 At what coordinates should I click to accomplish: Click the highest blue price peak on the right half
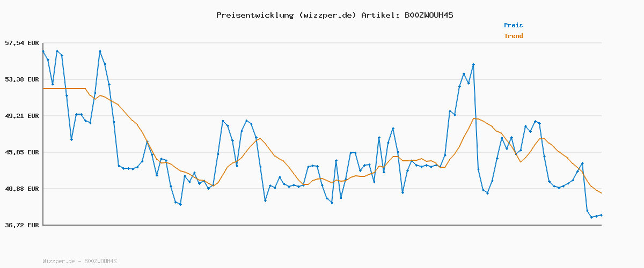click(473, 64)
